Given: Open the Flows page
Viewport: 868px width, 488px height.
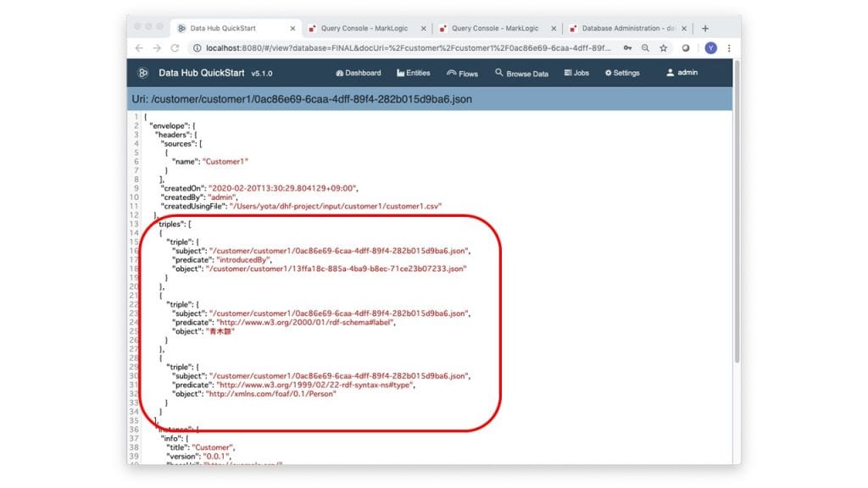Looking at the screenshot, I should 462,74.
